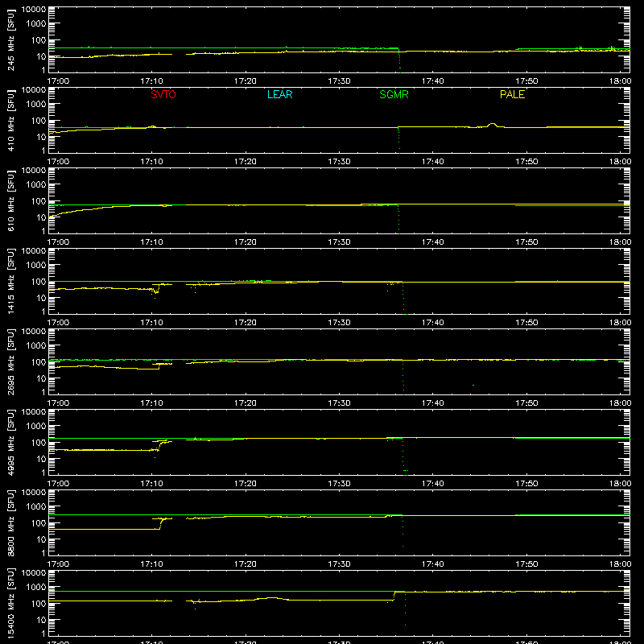Click the yellow hump near 17:23 in the 15400 MHz plot

pos(271,598)
